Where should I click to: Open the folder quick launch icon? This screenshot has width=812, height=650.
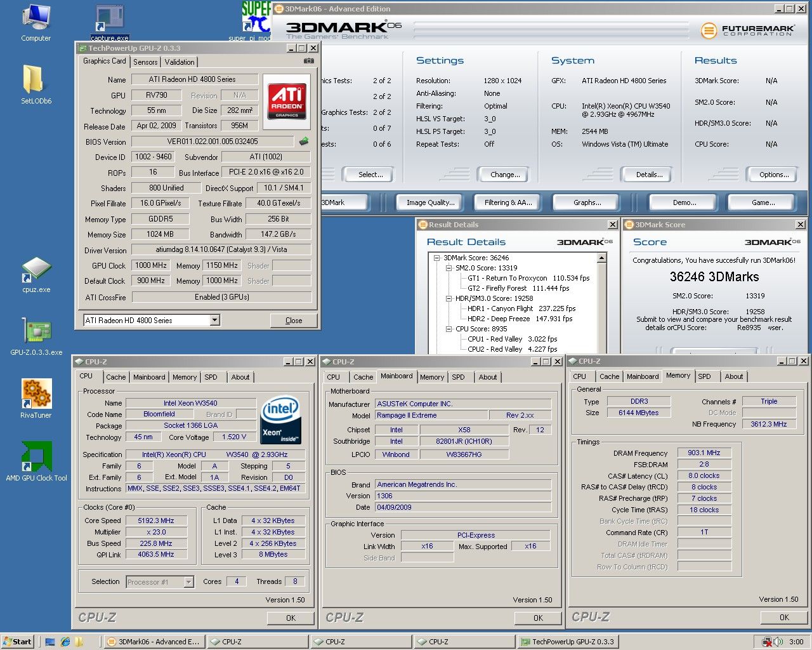pyautogui.click(x=81, y=642)
